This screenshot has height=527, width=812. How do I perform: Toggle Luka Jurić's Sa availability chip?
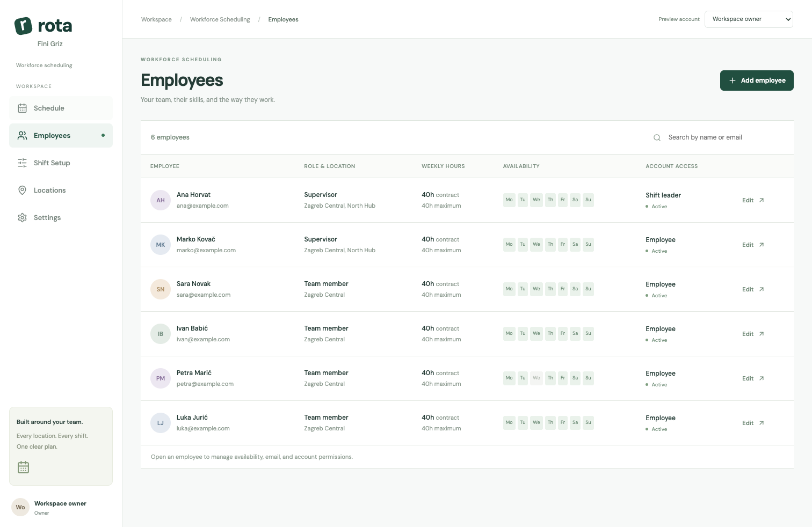(x=575, y=422)
